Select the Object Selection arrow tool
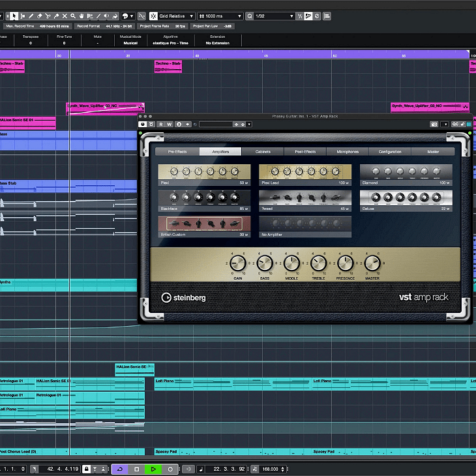The image size is (476, 476). pyautogui.click(x=14, y=16)
